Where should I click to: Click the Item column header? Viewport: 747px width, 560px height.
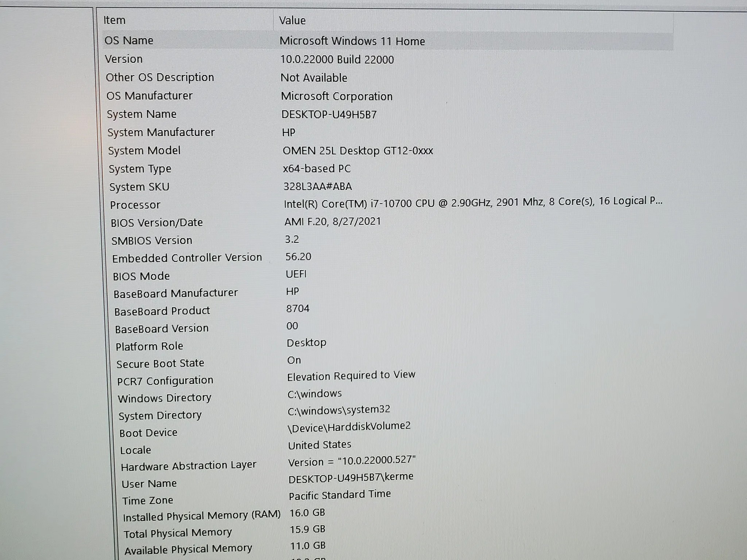[114, 20]
